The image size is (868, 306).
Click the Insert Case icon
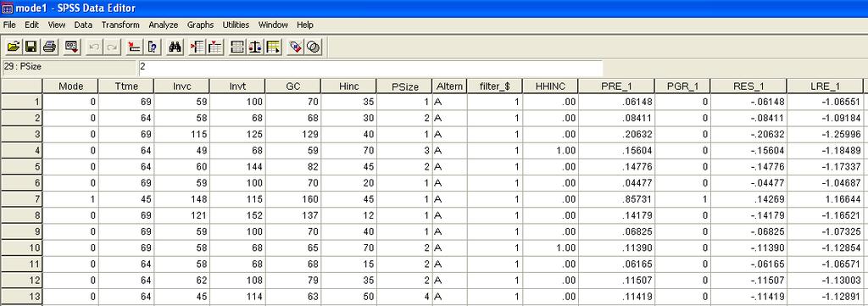(x=197, y=47)
